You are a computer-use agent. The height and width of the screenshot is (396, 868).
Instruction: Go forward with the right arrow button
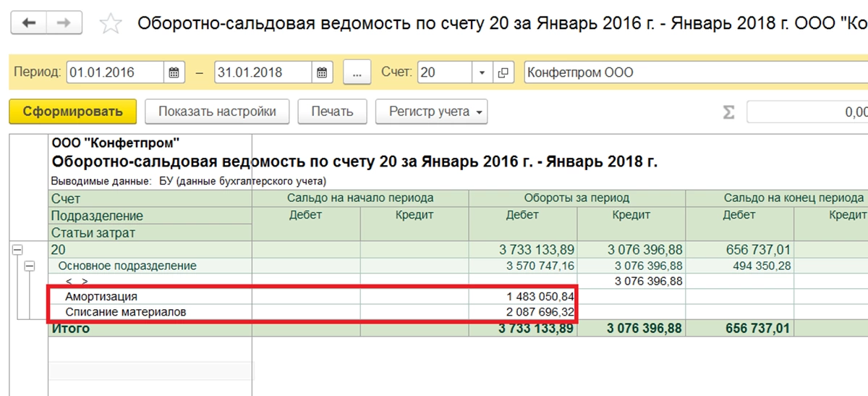(64, 23)
